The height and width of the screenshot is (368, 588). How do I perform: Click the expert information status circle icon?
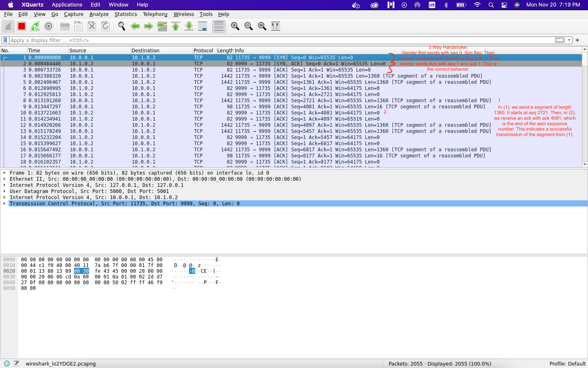(7, 363)
